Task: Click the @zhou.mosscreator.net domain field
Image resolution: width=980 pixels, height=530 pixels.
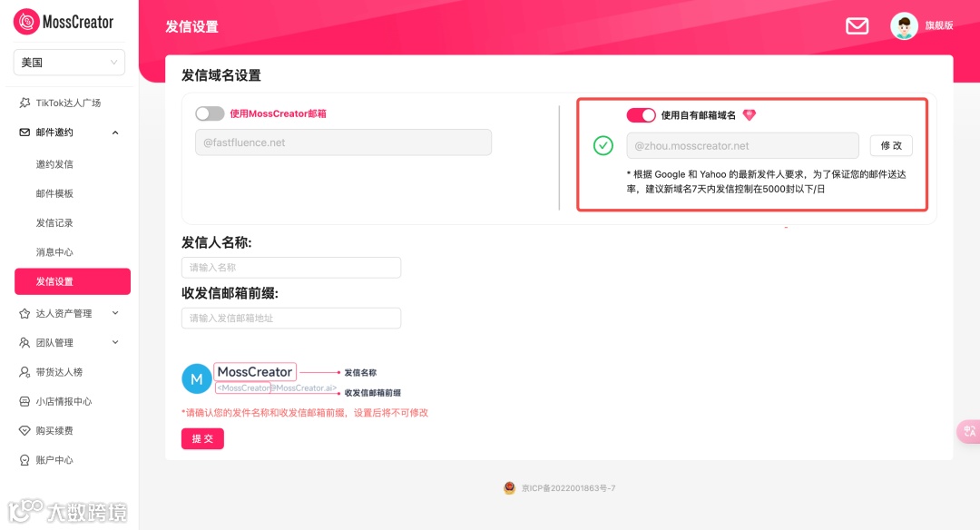Action: click(742, 145)
